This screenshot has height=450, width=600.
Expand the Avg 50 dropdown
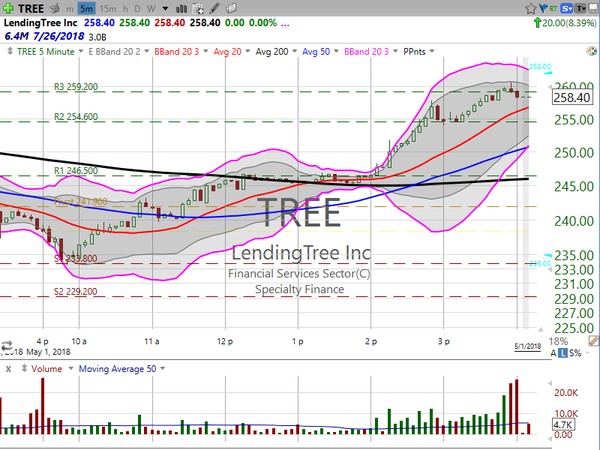(336, 51)
